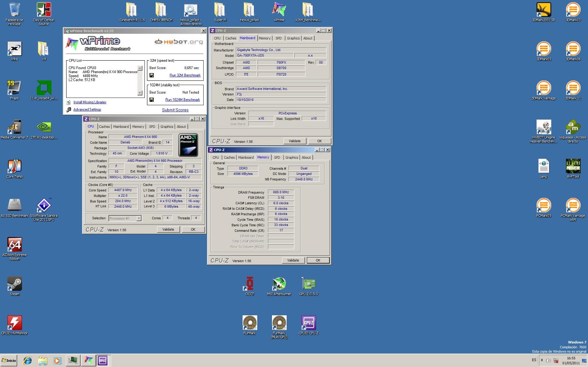
Task: Click the save icon beside Run 1024M Benchmark
Action: [x=151, y=100]
